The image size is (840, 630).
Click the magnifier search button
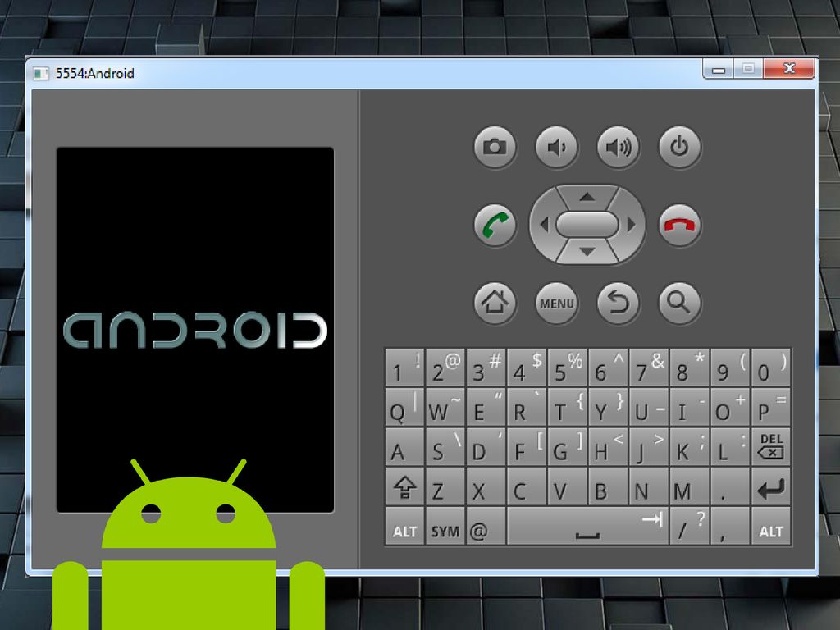680,304
